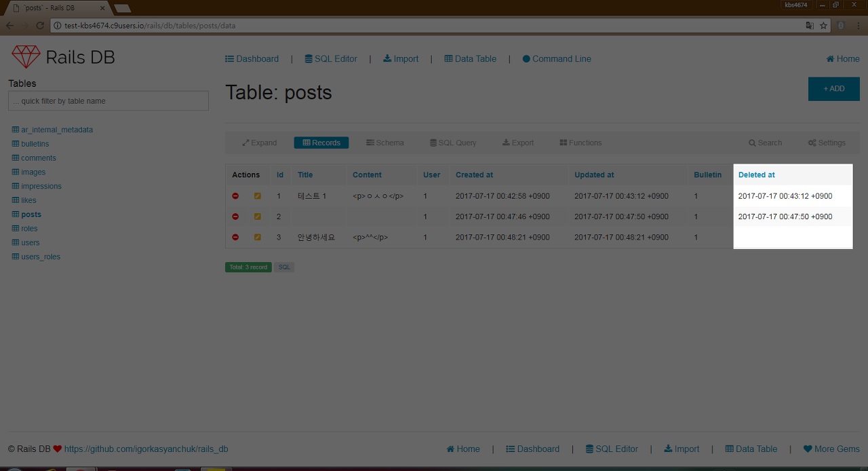Viewport: 868px width, 471px height.
Task: Sort by the User column header
Action: point(432,175)
